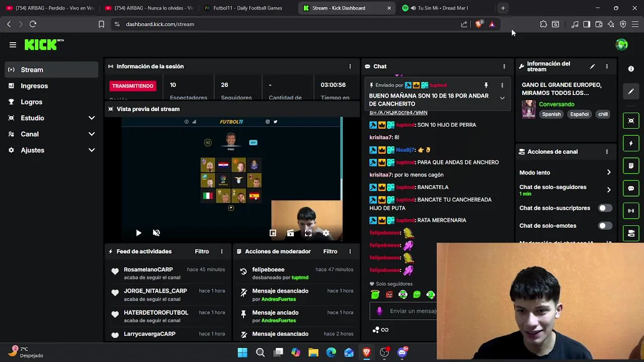Image resolution: width=644 pixels, height=362 pixels.
Task: Select Stream in the left sidebar
Action: point(51,70)
